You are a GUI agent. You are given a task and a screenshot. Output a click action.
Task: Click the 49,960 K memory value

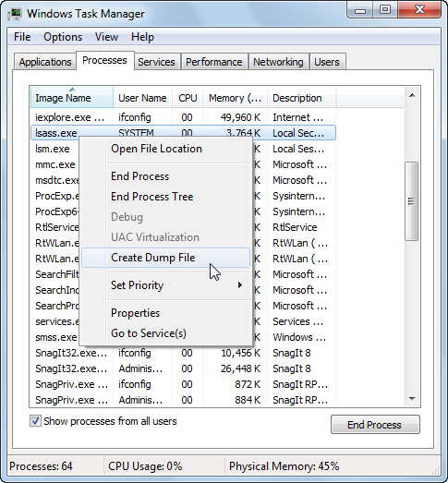coord(240,117)
